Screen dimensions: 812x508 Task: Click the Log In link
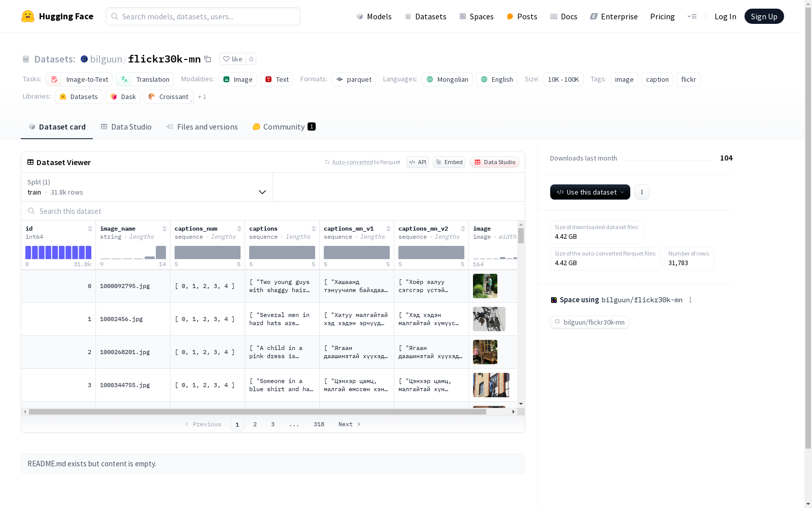click(725, 16)
